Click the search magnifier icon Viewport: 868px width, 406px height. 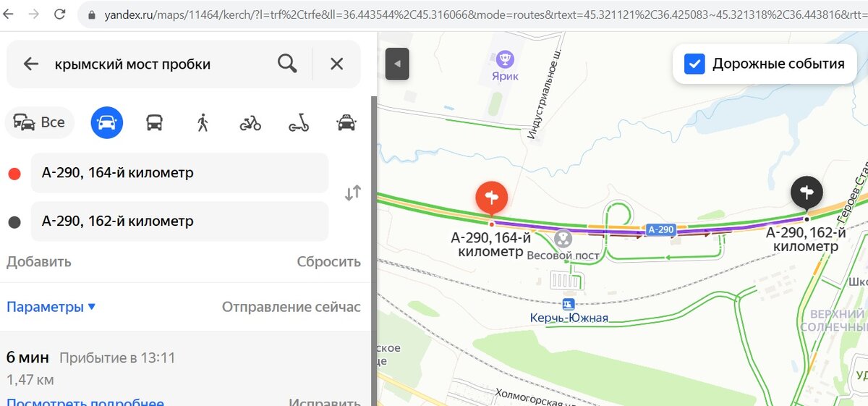[287, 64]
